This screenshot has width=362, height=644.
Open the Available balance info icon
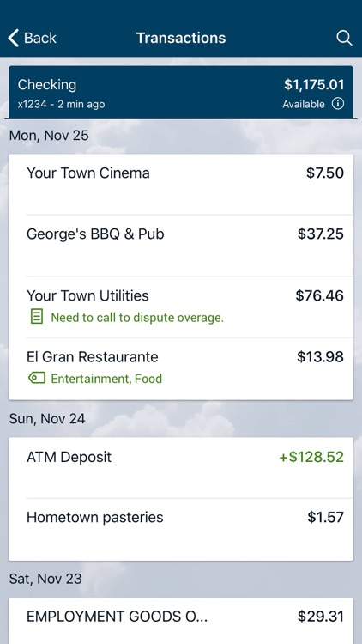[338, 104]
